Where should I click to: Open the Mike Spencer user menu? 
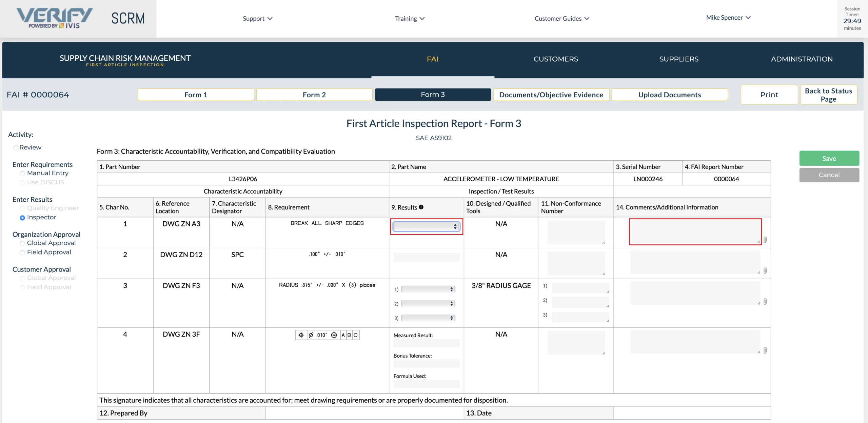click(x=728, y=17)
